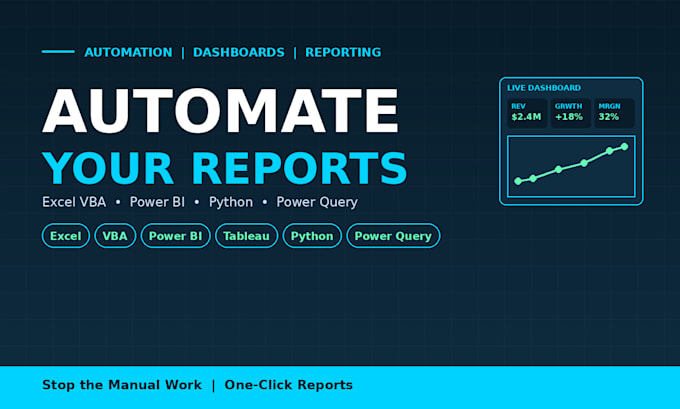Select the VBA pill tag
The height and width of the screenshot is (409, 680).
click(x=115, y=236)
